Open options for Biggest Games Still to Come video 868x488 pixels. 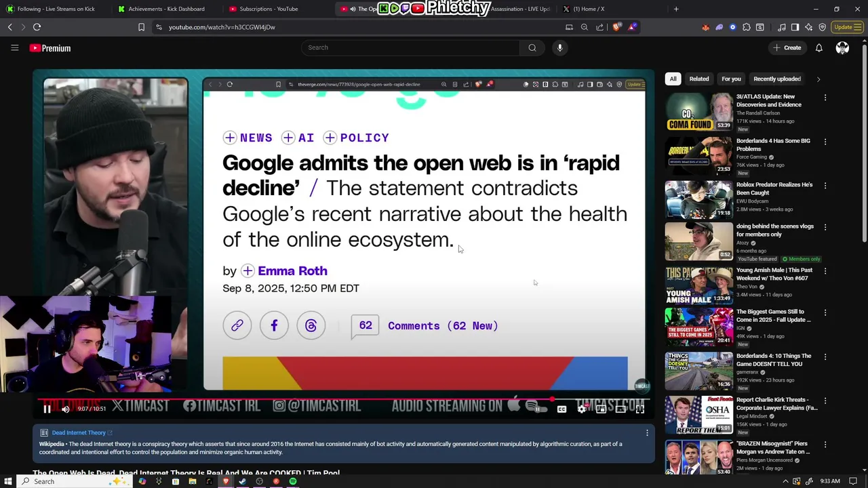point(825,312)
